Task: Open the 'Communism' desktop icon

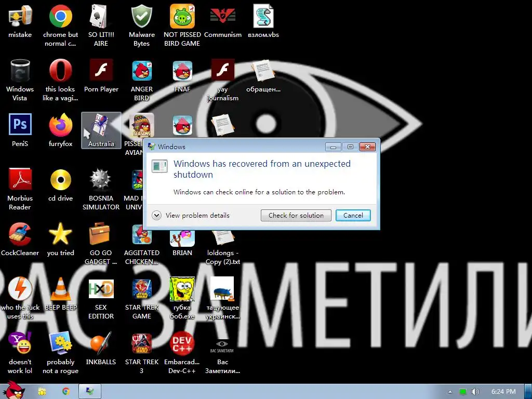Action: click(223, 16)
